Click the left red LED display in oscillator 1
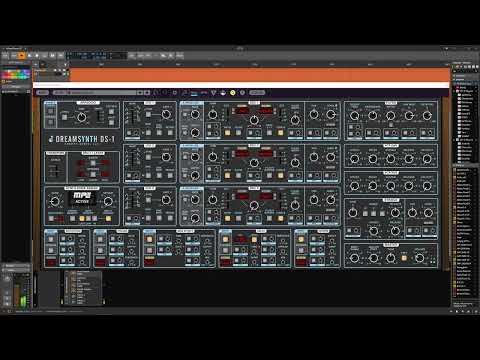Image resolution: width=480 pixels, height=360 pixels. click(x=242, y=111)
